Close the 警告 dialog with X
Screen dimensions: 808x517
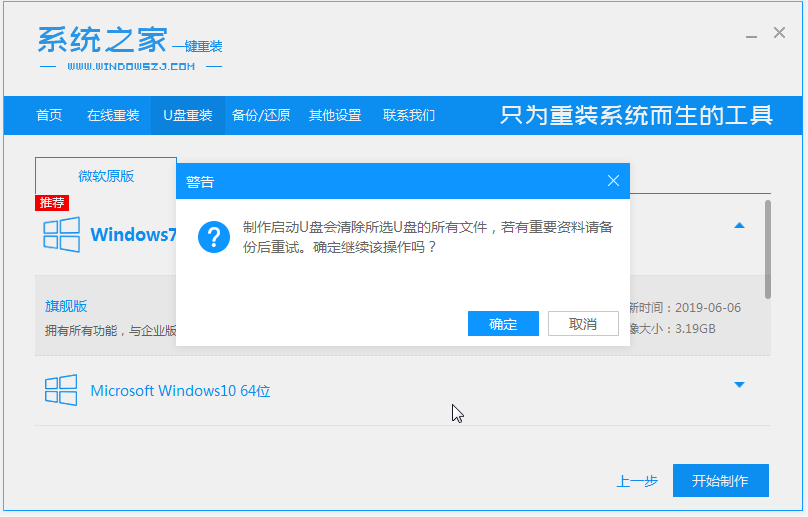click(x=613, y=181)
